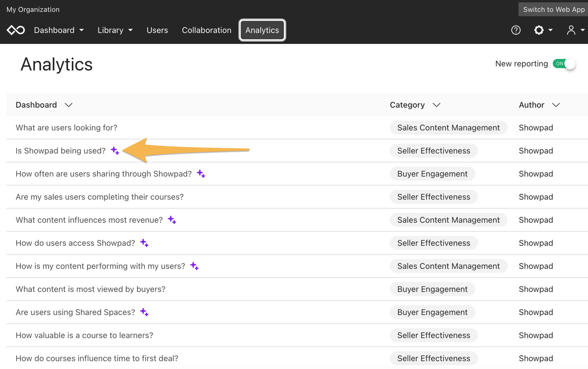Click Sales Content Management tag in first row
Image resolution: width=588 pixels, height=369 pixels.
(x=448, y=128)
